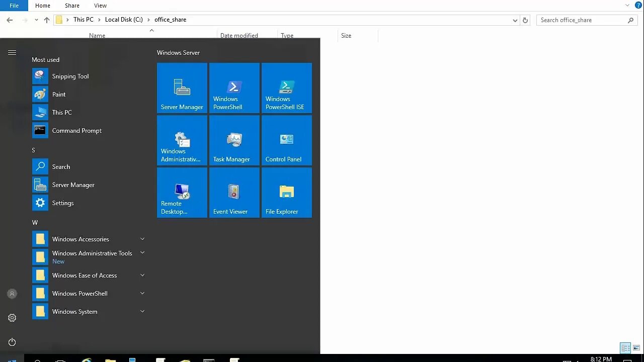Open Paint from Most used list
Screen dimensions: 644x362
pyautogui.click(x=90, y=95)
